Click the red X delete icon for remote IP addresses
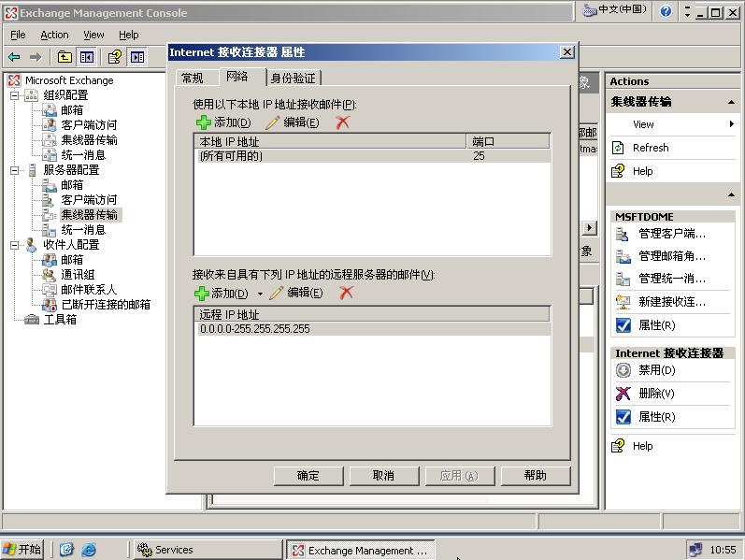The width and height of the screenshot is (745, 560). (346, 293)
